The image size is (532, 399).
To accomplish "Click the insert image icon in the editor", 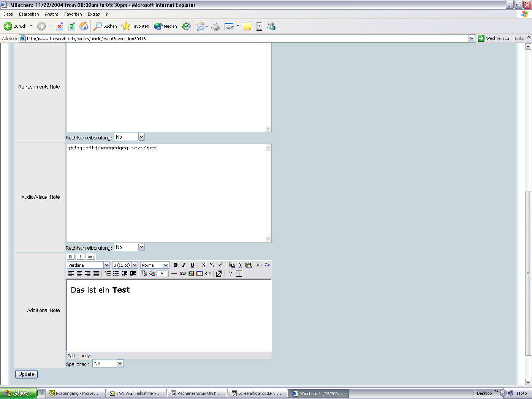I will [191, 273].
